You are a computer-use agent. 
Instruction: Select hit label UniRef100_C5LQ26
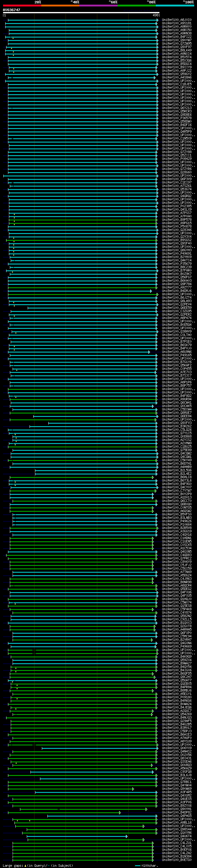[x=177, y=430]
